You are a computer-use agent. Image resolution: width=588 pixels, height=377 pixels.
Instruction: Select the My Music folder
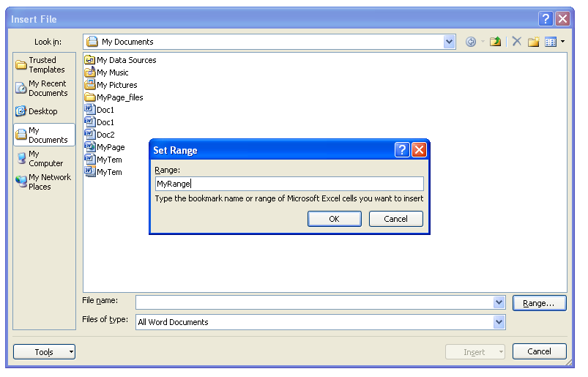[x=106, y=72]
